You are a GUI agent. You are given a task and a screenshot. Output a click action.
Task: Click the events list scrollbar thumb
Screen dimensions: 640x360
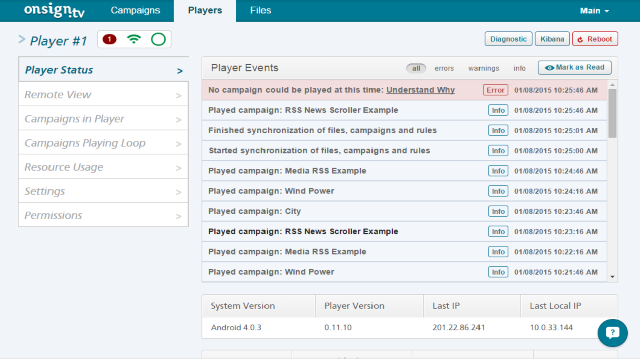click(612, 113)
